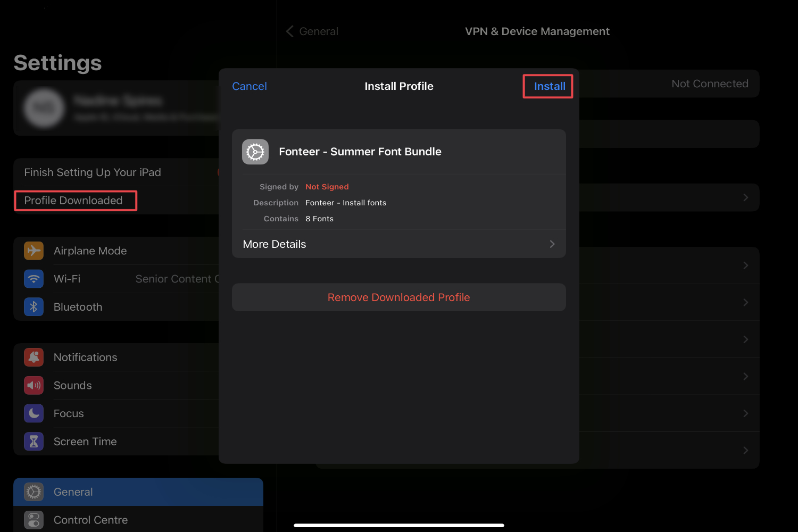Tap the blurred Apple ID avatar
Screen dimensions: 798x532
(x=44, y=108)
